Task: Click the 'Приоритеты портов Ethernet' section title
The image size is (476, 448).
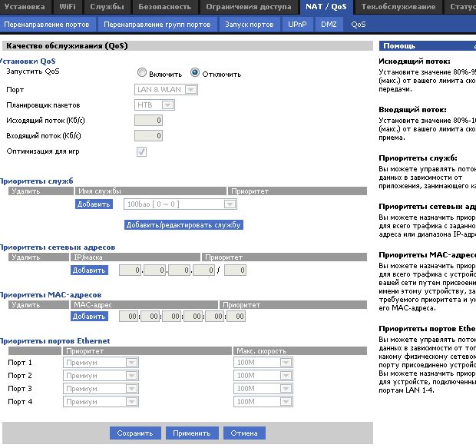Action: tap(55, 341)
